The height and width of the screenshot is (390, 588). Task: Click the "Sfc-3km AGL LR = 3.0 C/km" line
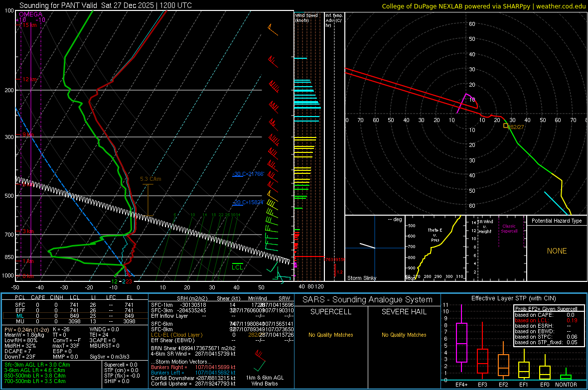click(x=37, y=365)
